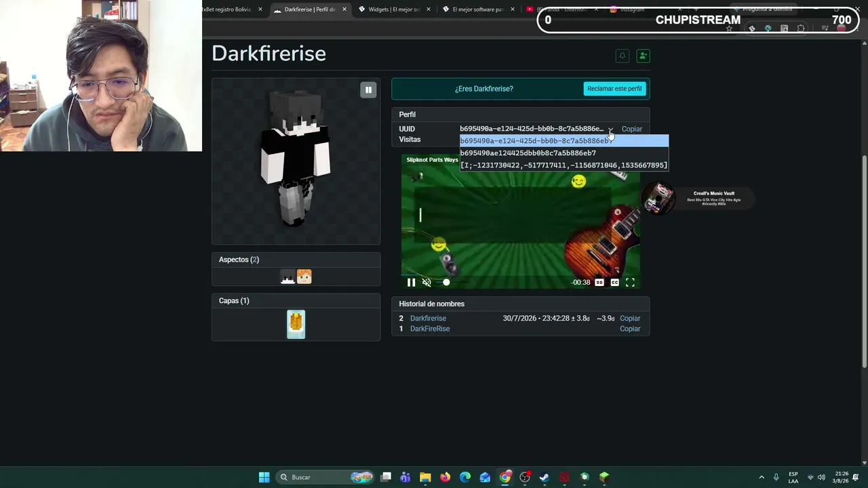Toggle SD quality on the video player

click(x=599, y=283)
